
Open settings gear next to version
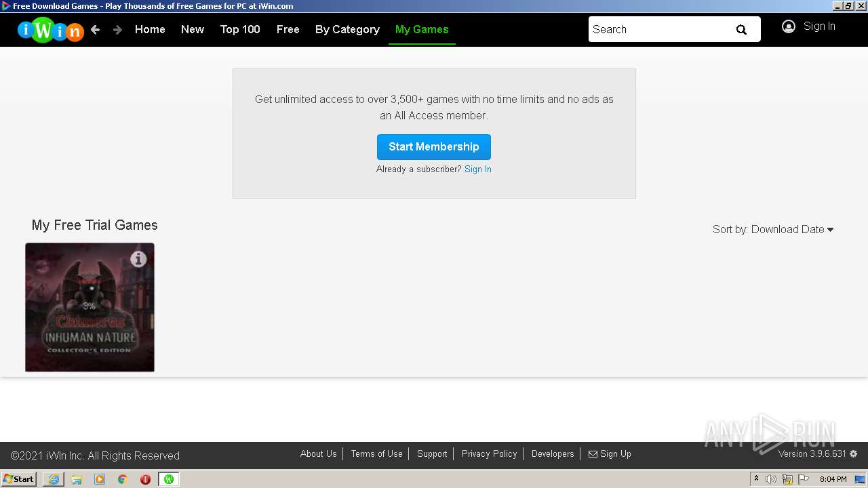pyautogui.click(x=854, y=454)
